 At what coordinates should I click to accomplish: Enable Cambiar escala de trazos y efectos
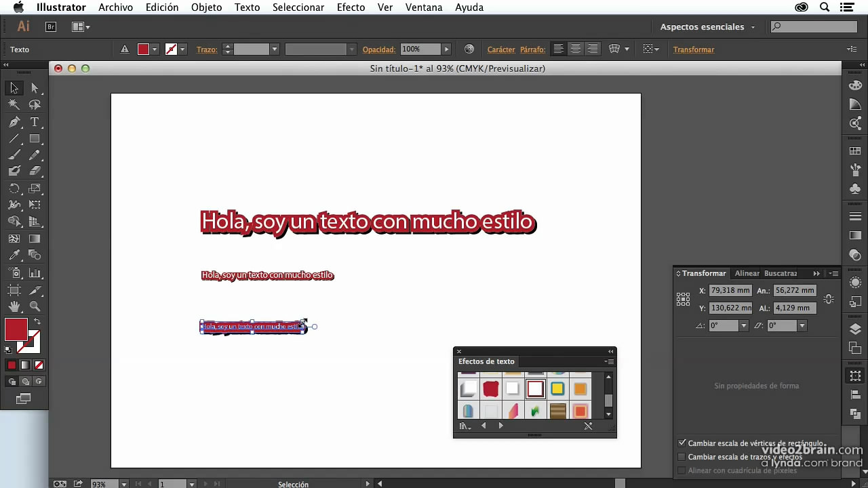click(x=682, y=457)
